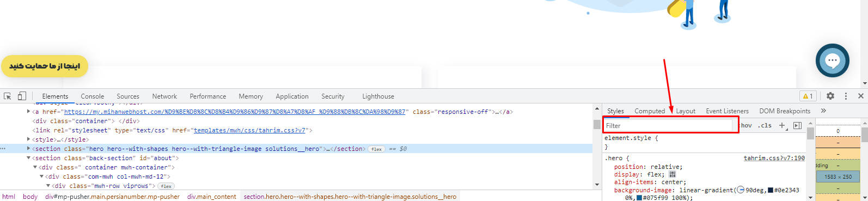The image size is (868, 201).
Task: Switch to the Console tab
Action: pos(93,96)
